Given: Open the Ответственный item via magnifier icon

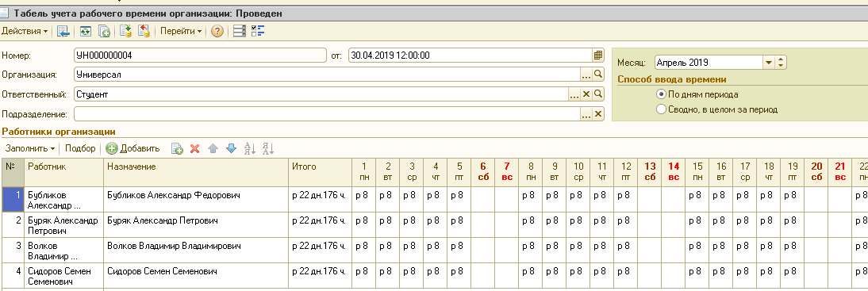Looking at the screenshot, I should (x=598, y=94).
